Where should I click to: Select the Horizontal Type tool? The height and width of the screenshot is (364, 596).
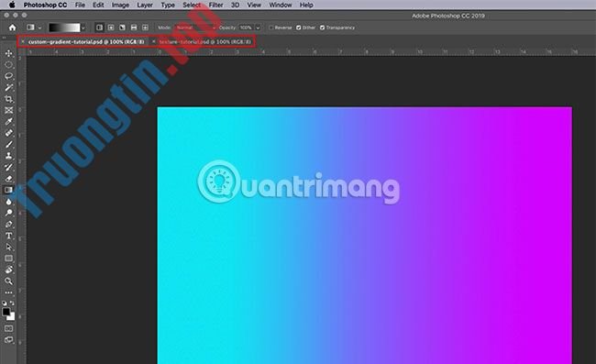pos(9,236)
